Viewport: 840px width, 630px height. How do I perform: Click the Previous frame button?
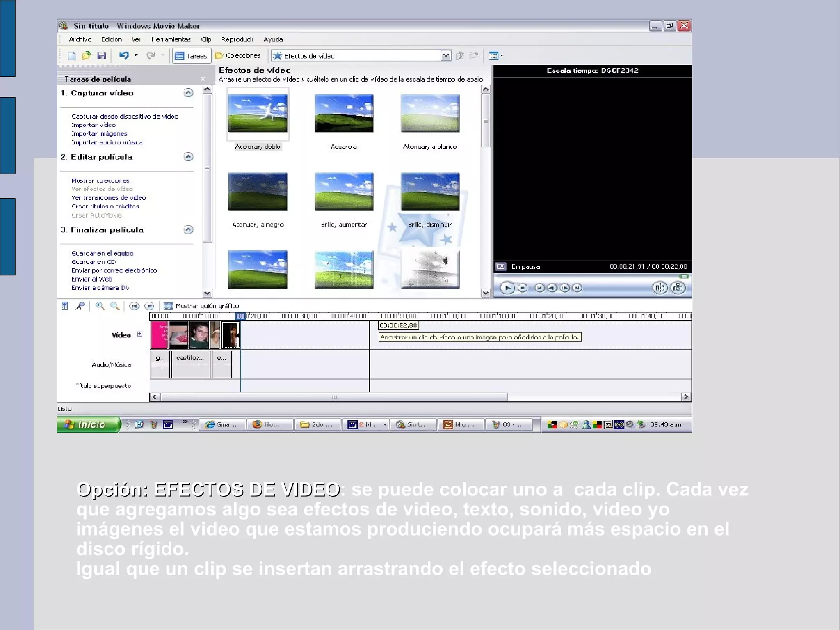coord(552,288)
